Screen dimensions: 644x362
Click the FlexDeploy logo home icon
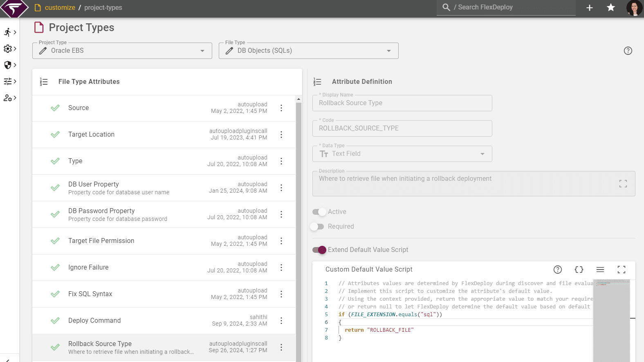pos(14,8)
